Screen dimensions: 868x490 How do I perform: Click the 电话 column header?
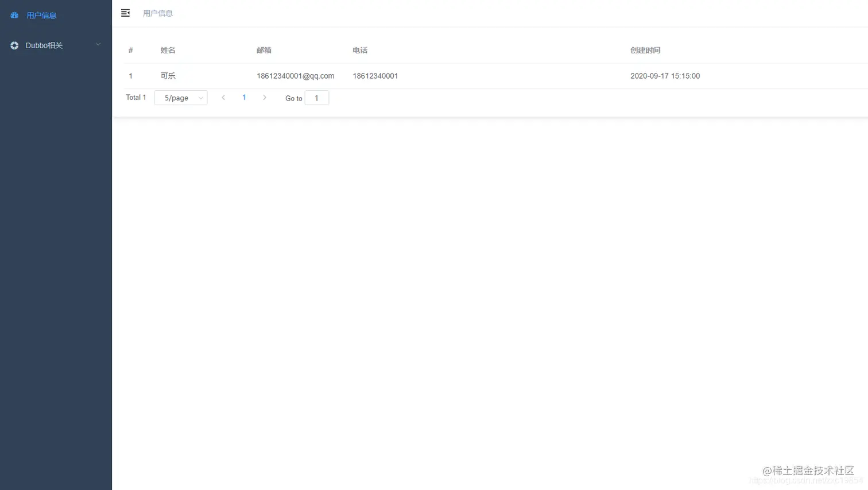click(x=360, y=51)
